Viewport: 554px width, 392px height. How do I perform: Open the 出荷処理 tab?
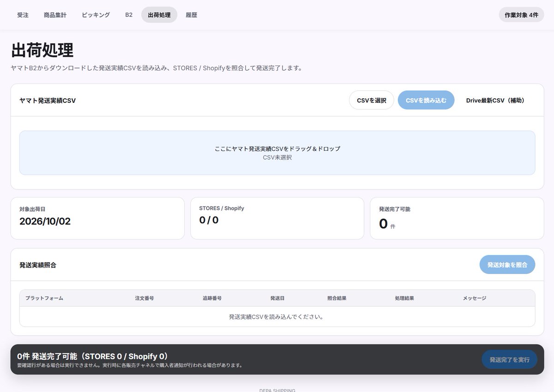click(x=159, y=15)
